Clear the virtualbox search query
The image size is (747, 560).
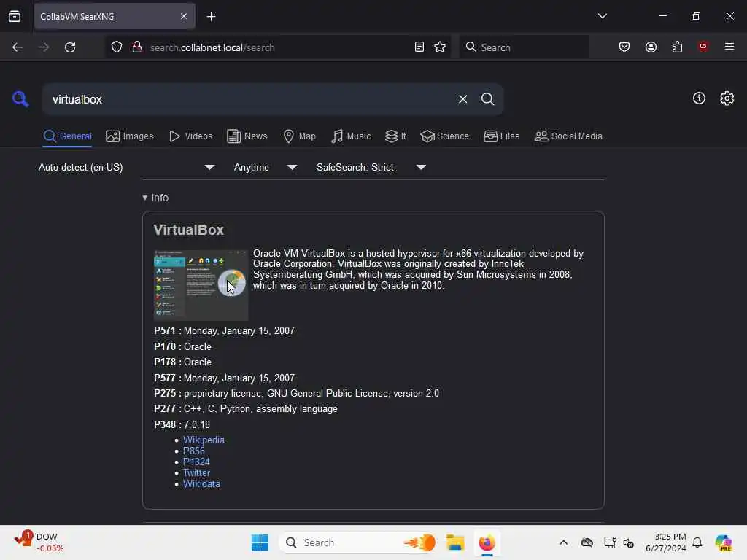pos(462,99)
